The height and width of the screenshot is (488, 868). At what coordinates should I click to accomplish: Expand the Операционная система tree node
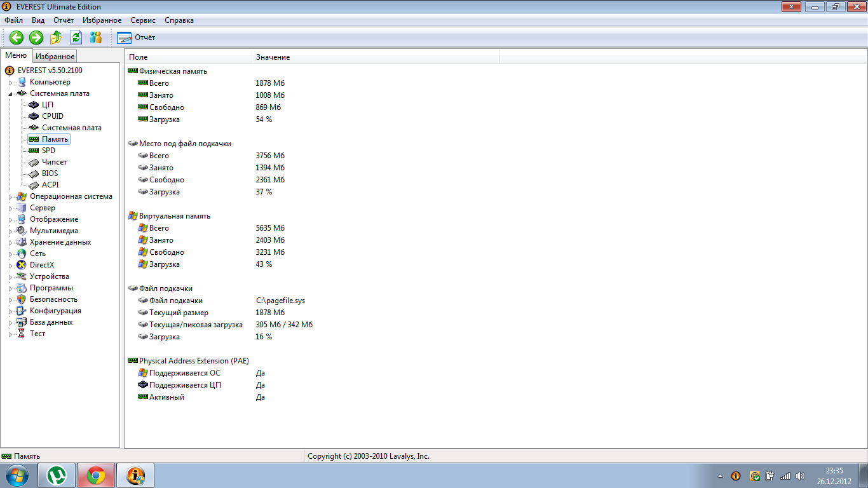[10, 197]
